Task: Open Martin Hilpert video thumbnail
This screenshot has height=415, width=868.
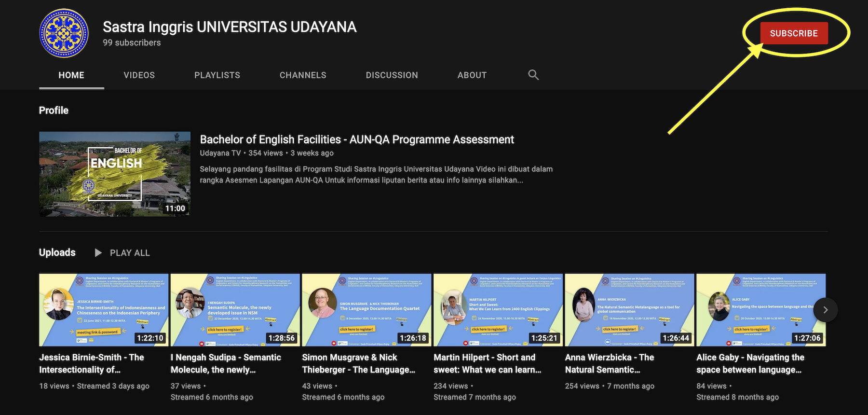Action: (498, 310)
